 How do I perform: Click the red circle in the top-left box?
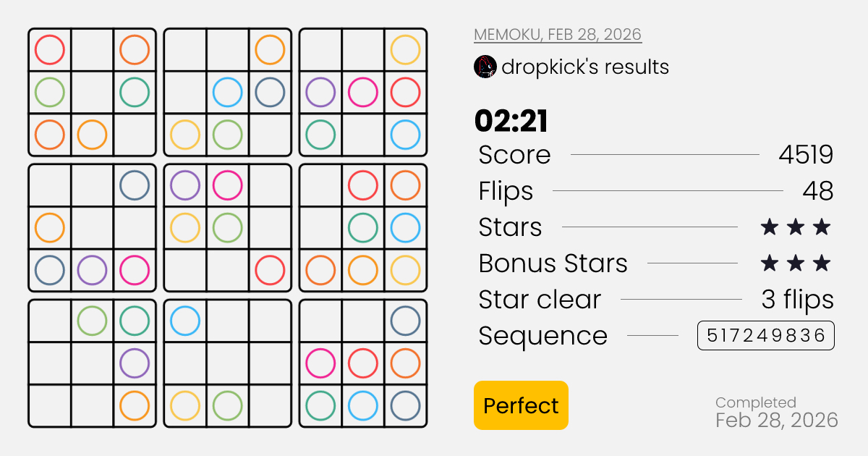[50, 50]
